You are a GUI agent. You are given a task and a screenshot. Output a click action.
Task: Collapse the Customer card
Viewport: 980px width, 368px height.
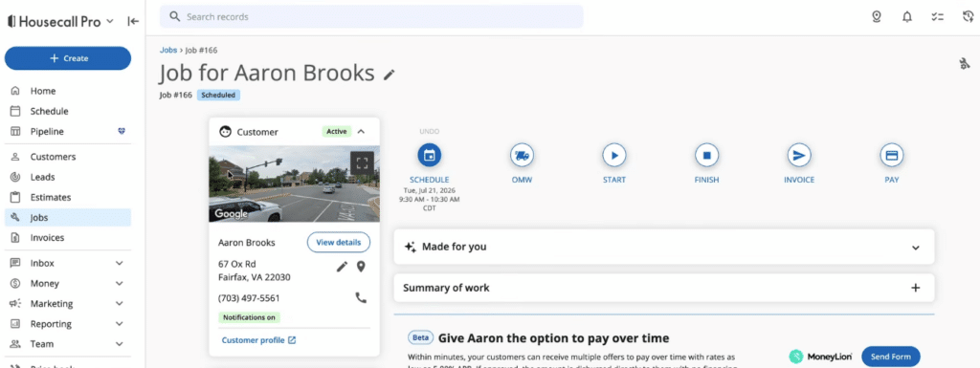361,132
